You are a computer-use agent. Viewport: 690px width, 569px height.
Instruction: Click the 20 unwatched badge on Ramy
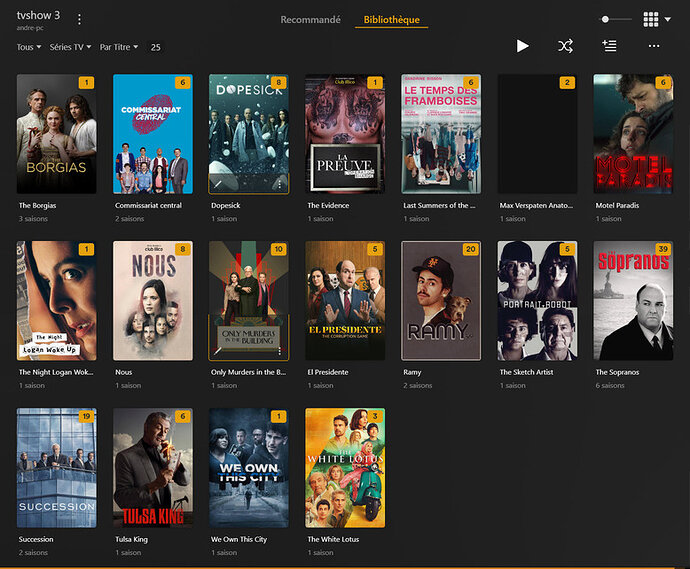tap(471, 249)
